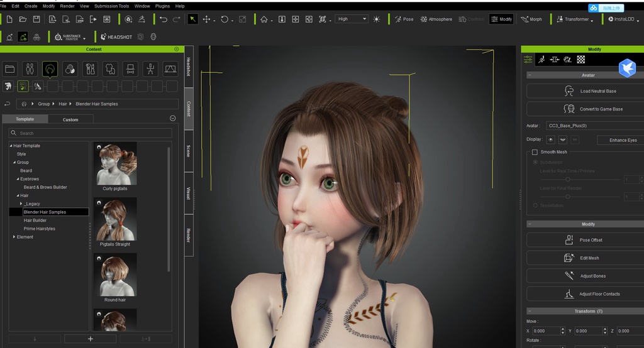Toggle the Smooth Mesh checkbox
644x348 pixels.
pos(535,152)
